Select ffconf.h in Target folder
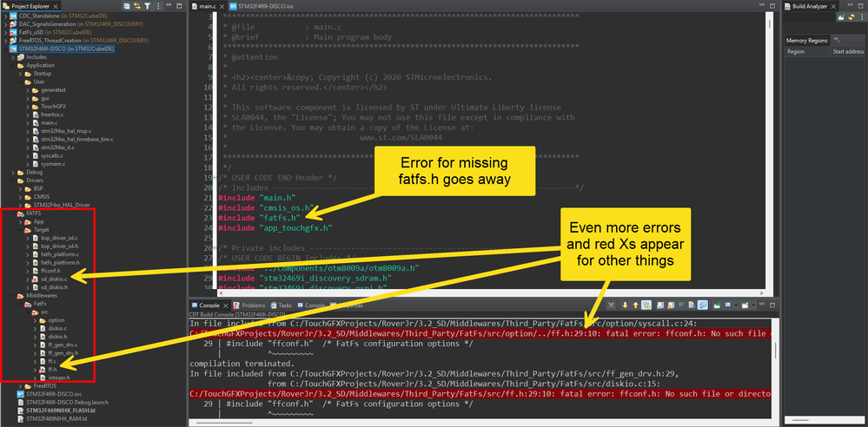 tap(50, 271)
